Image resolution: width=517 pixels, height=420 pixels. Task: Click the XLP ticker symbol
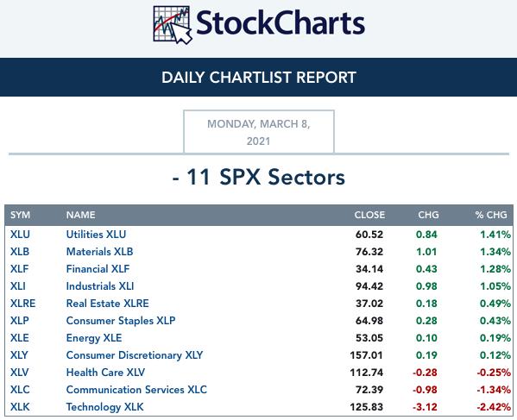[x=20, y=321]
